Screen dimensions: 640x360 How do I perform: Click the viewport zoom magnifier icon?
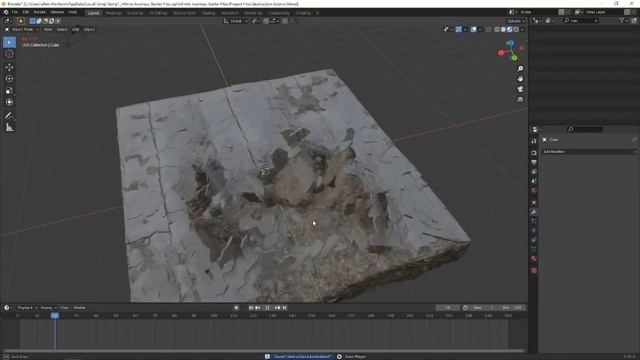coord(520,69)
